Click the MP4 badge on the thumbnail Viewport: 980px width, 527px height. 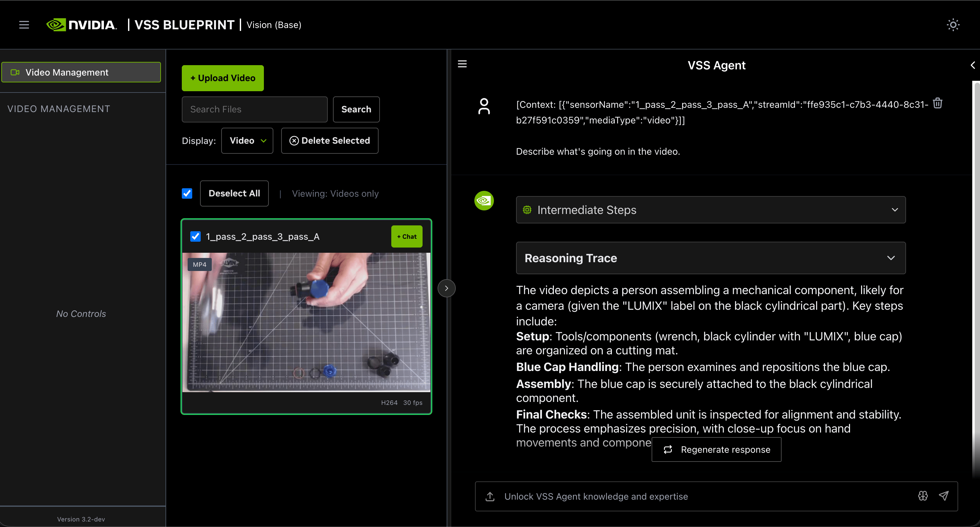pyautogui.click(x=199, y=265)
